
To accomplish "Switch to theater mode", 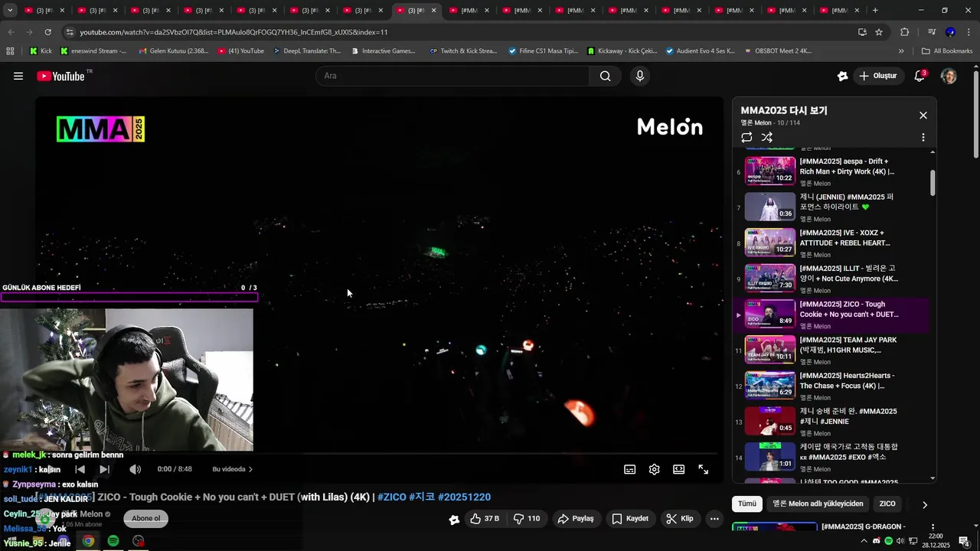I will pos(679,469).
